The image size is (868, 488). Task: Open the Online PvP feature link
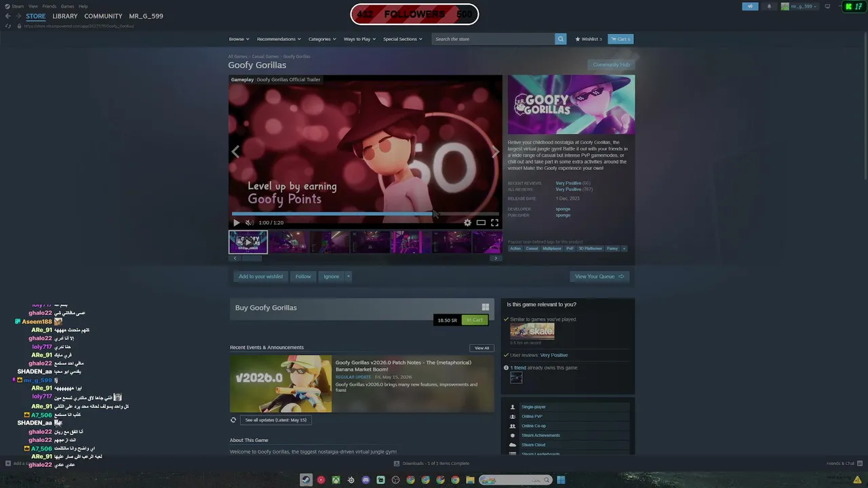[x=532, y=416]
